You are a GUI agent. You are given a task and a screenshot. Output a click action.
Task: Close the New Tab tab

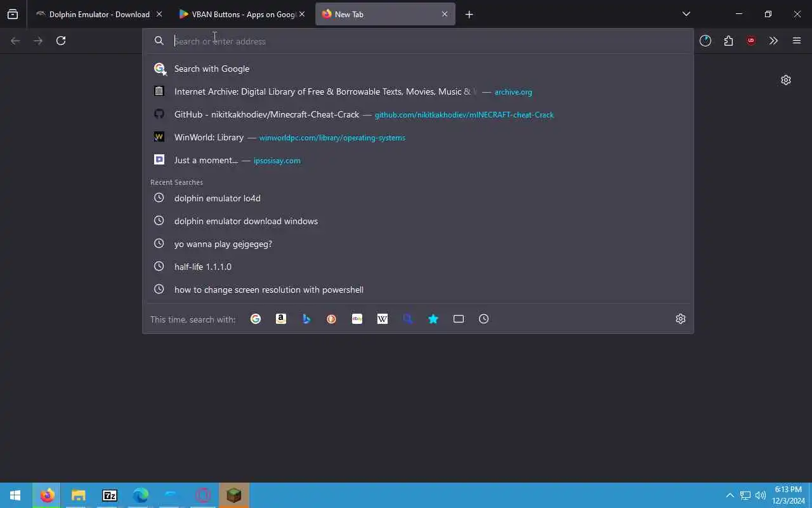(x=445, y=14)
